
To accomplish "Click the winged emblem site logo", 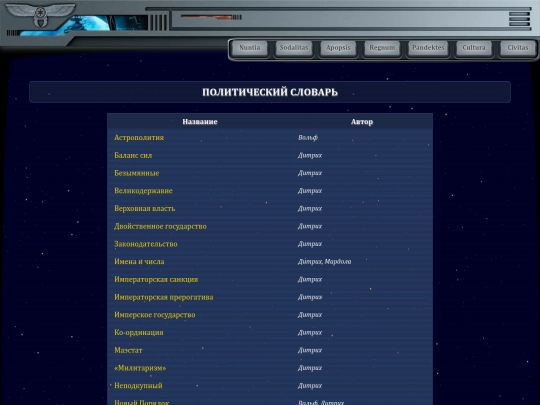I will (x=41, y=15).
